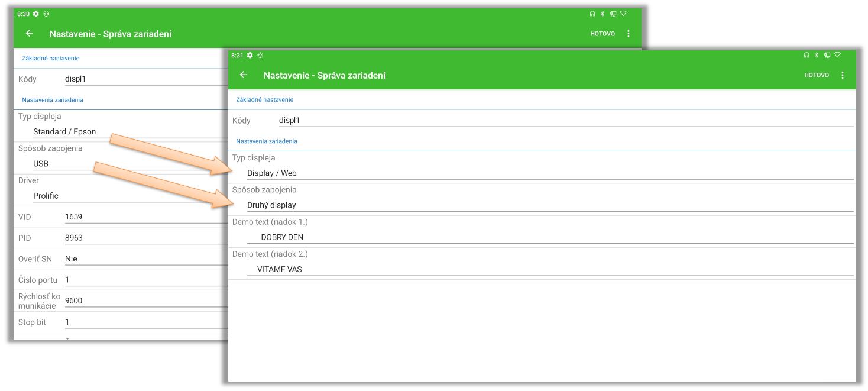Click settings gear icon in rear status bar
Screen dimensions: 868x391
pyautogui.click(x=36, y=14)
